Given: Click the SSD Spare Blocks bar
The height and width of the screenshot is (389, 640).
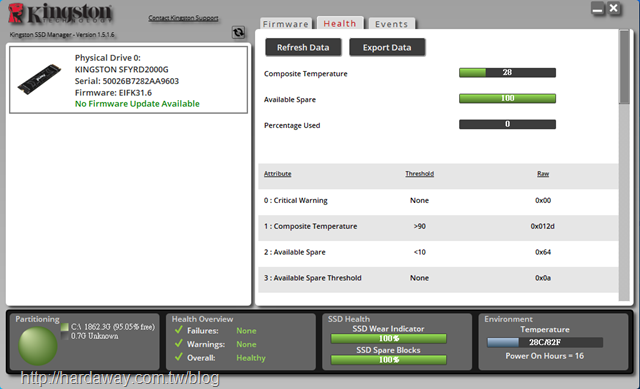Looking at the screenshot, I should pyautogui.click(x=389, y=360).
